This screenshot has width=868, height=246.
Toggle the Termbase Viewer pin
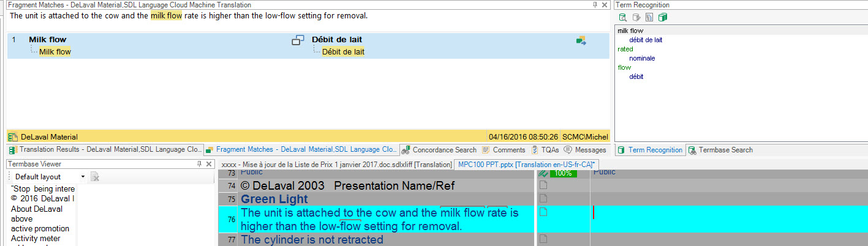pos(199,164)
